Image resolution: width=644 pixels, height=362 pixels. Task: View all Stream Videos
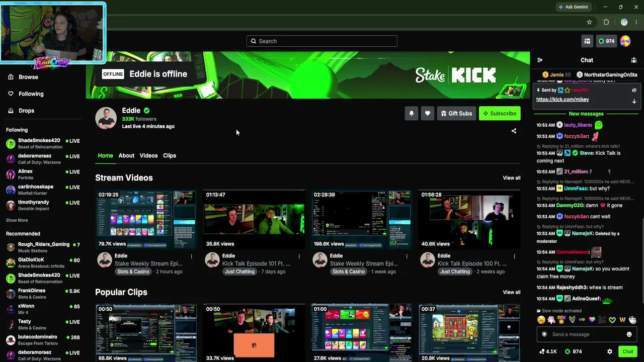click(x=512, y=178)
